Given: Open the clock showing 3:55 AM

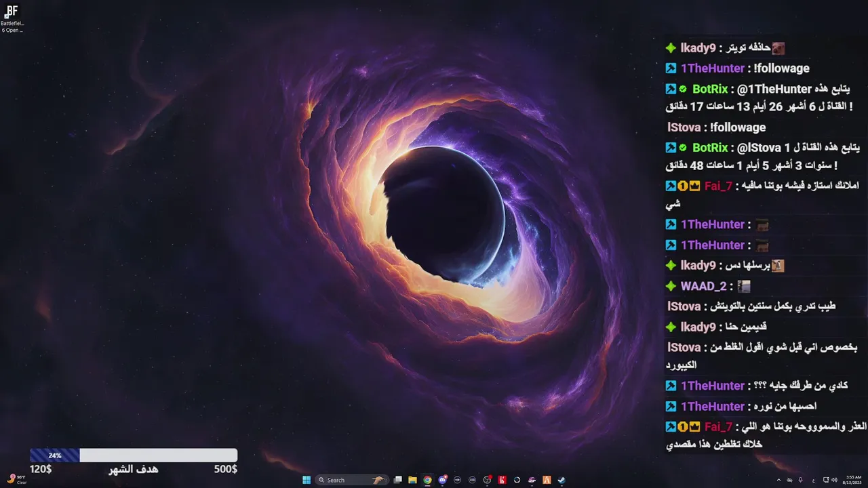Looking at the screenshot, I should [x=852, y=480].
